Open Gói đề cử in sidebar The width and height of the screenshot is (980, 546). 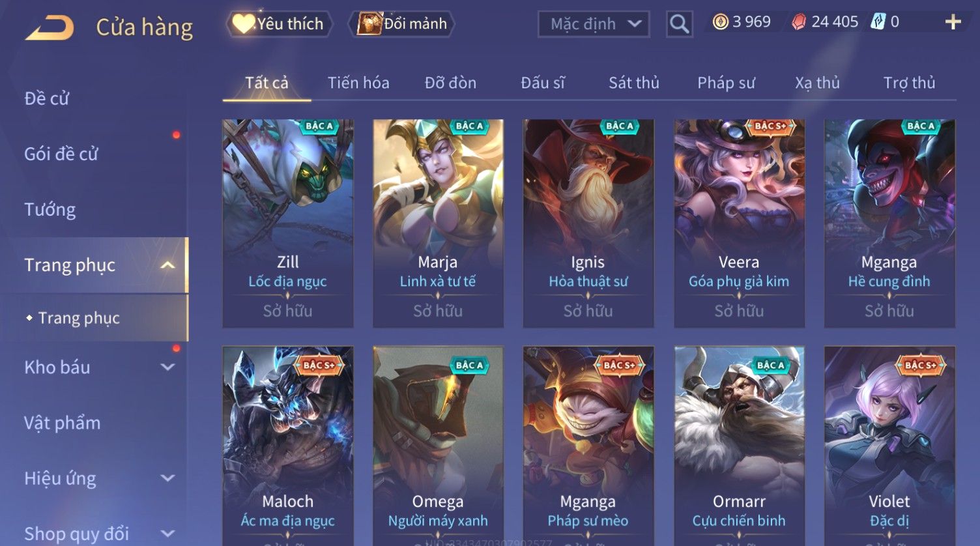[x=61, y=154]
